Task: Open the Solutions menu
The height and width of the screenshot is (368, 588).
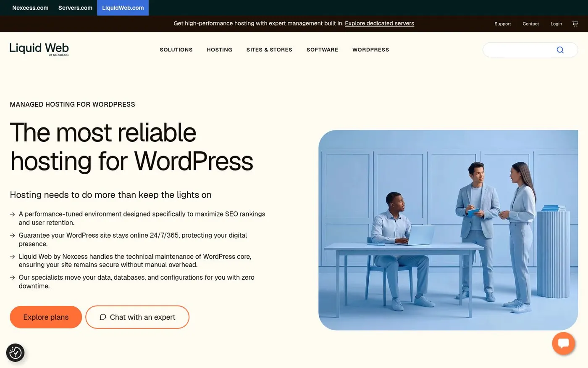Action: 176,50
